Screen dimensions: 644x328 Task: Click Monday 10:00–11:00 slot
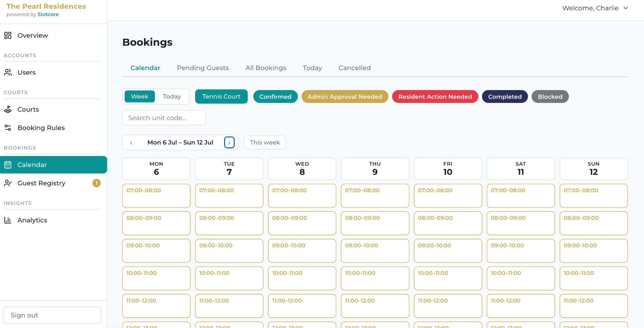coord(156,278)
